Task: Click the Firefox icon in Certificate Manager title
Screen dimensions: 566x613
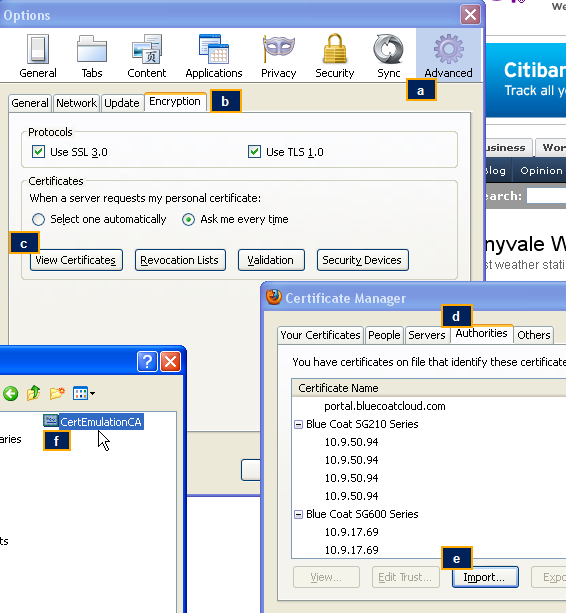Action: point(274,297)
